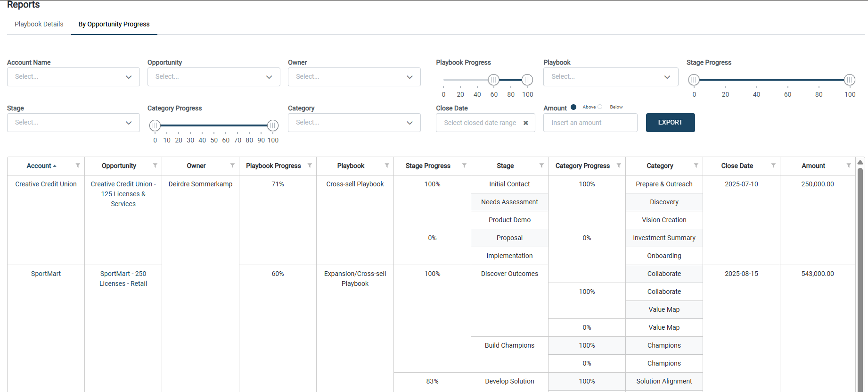Select the Below amount radio option
The image size is (868, 392).
click(x=600, y=107)
